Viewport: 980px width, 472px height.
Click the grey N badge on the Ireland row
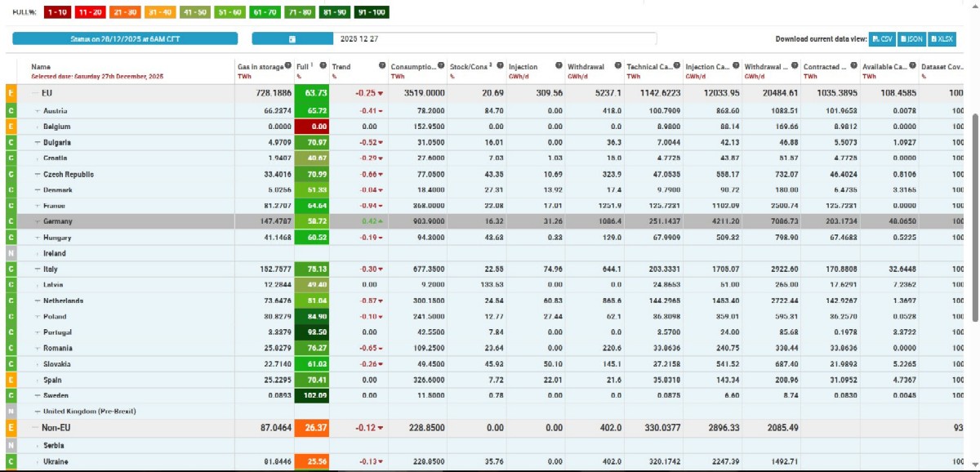coord(11,253)
